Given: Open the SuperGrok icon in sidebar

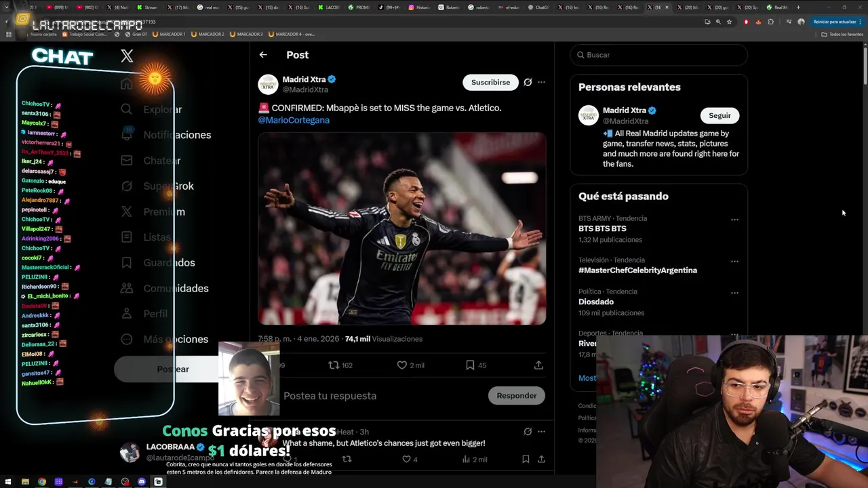Looking at the screenshot, I should point(127,186).
